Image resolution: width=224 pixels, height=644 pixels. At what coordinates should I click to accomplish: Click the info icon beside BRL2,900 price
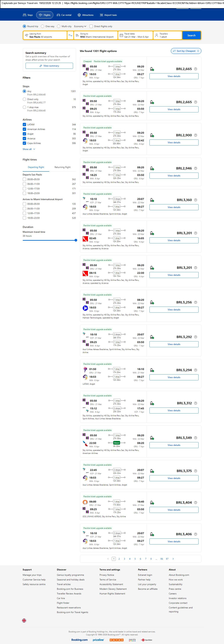(x=196, y=135)
